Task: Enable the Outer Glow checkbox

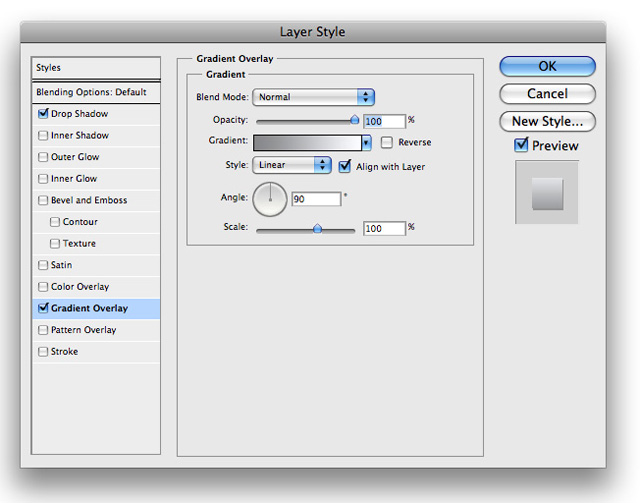Action: (x=43, y=157)
